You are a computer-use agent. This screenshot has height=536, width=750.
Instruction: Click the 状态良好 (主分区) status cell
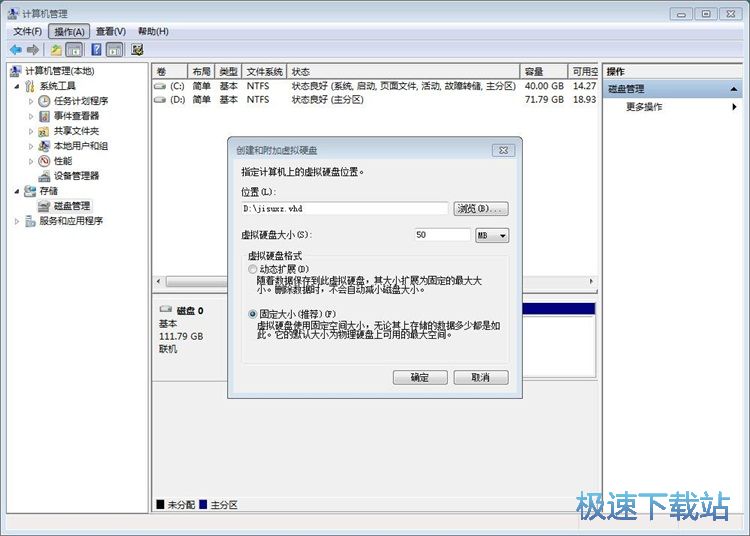(x=328, y=99)
